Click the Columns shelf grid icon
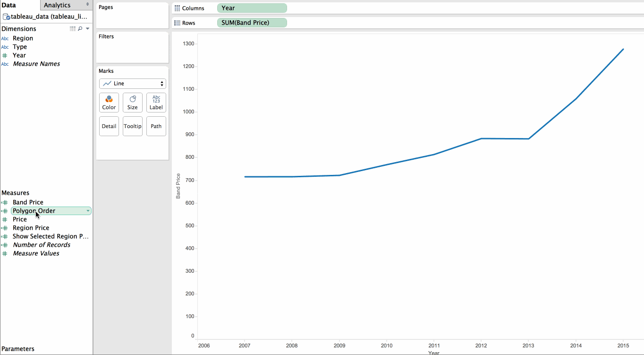Image resolution: width=644 pixels, height=355 pixels. coord(177,8)
